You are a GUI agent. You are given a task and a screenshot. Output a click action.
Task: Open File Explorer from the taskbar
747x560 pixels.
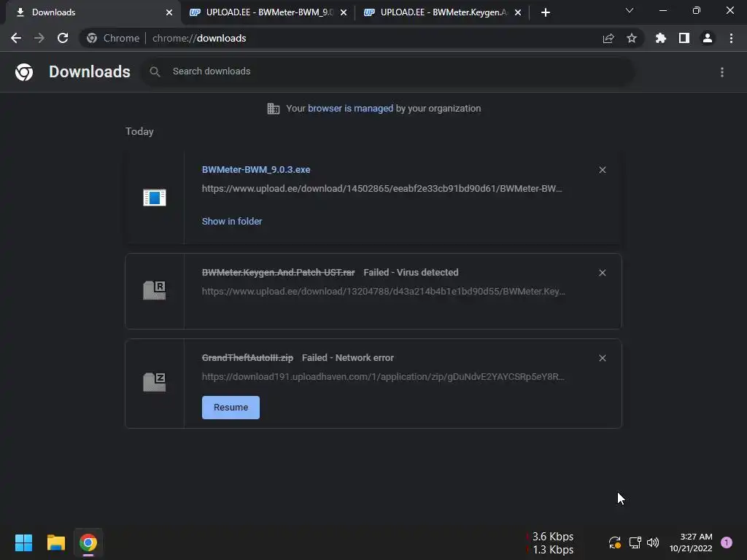pos(55,542)
